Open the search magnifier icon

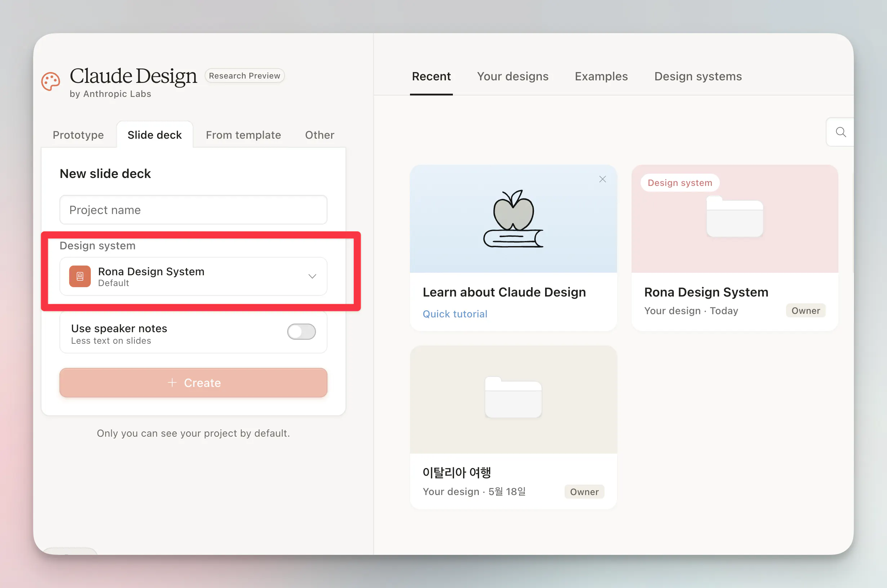(x=841, y=132)
